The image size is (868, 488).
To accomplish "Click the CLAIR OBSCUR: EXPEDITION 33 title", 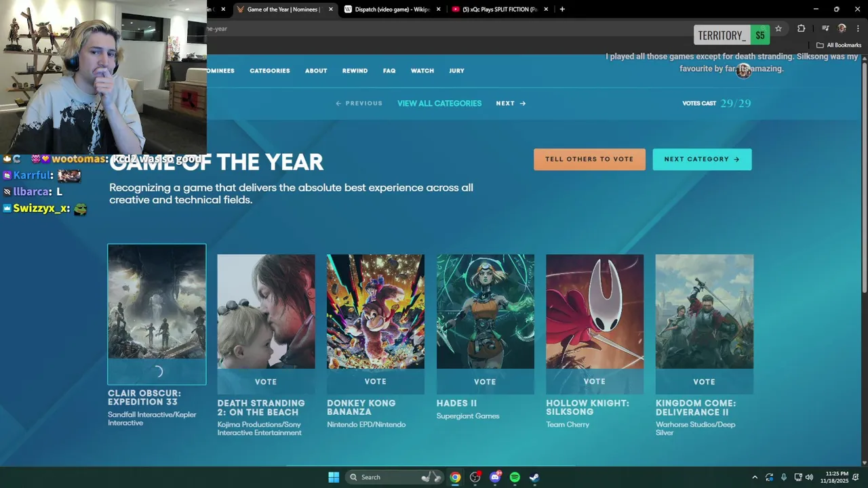I will [144, 397].
